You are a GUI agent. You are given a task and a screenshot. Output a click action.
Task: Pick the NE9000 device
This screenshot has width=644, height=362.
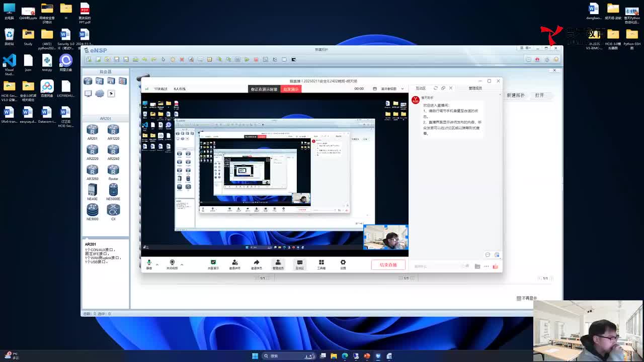click(92, 213)
